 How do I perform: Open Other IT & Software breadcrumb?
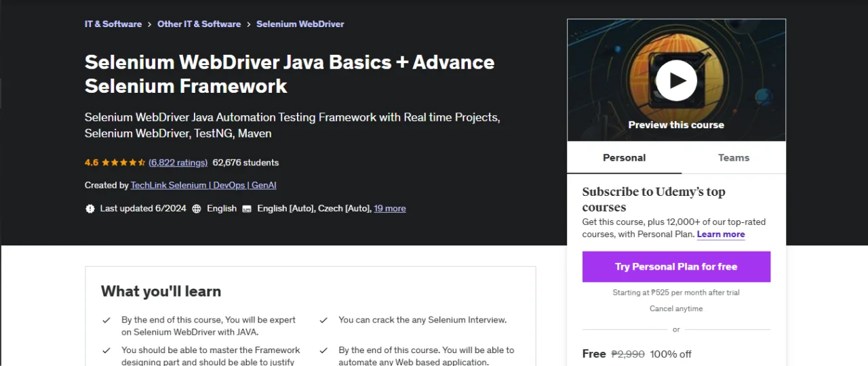(x=199, y=24)
